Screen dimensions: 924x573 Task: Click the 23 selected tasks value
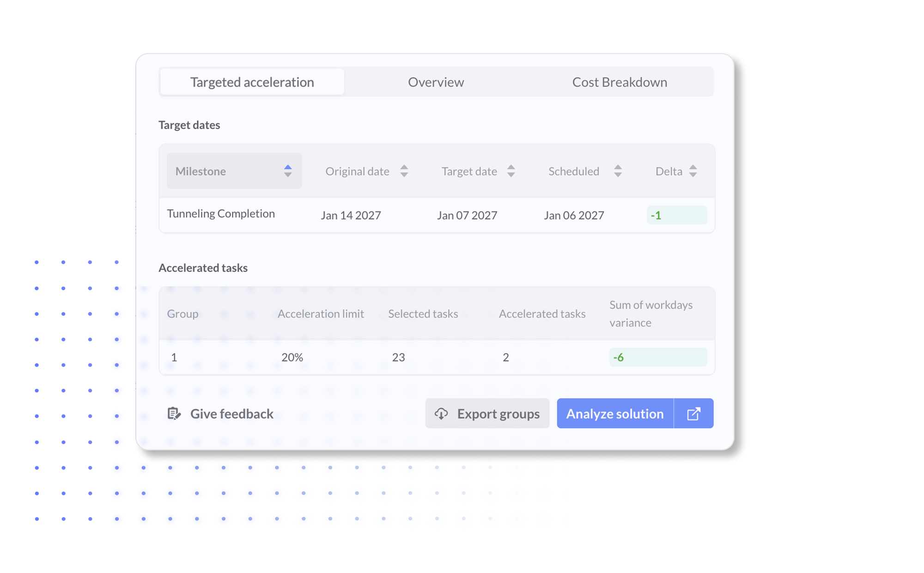pos(398,357)
